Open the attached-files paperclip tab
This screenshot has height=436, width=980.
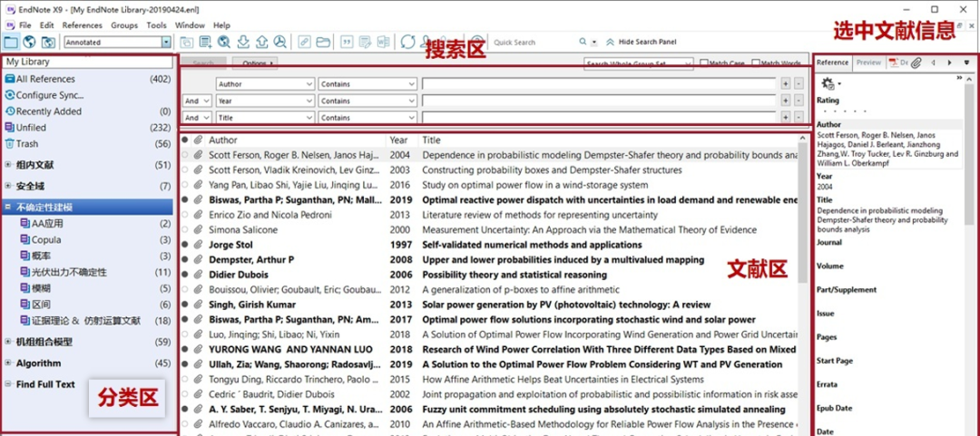[x=916, y=63]
